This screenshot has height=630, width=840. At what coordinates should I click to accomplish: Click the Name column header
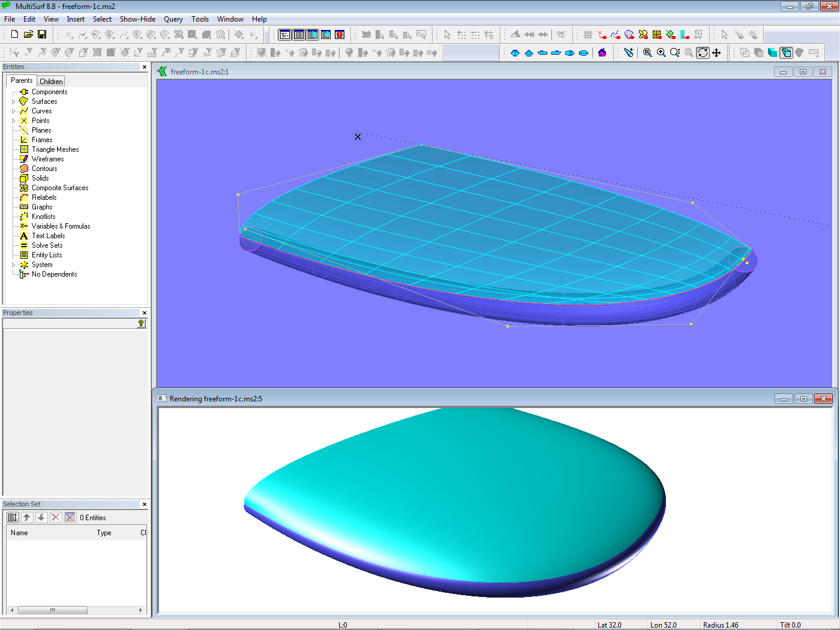click(19, 533)
